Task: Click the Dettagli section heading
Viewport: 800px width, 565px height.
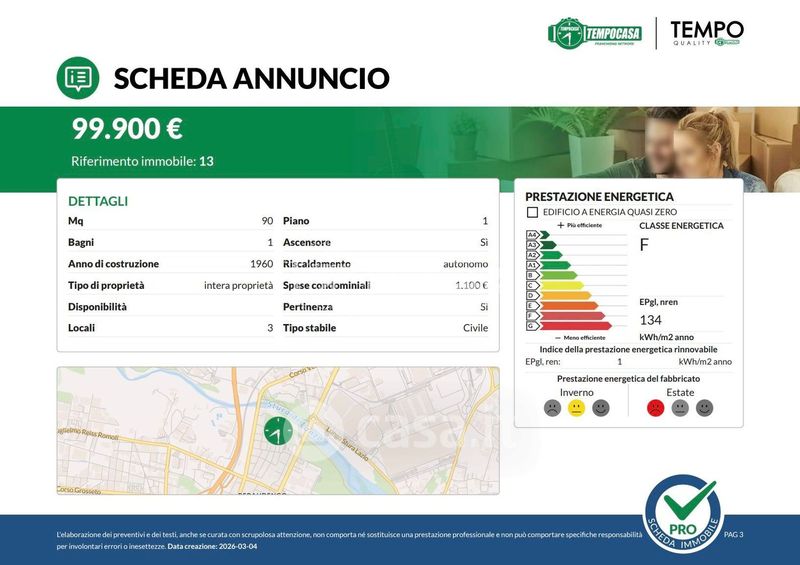Action: [98, 201]
